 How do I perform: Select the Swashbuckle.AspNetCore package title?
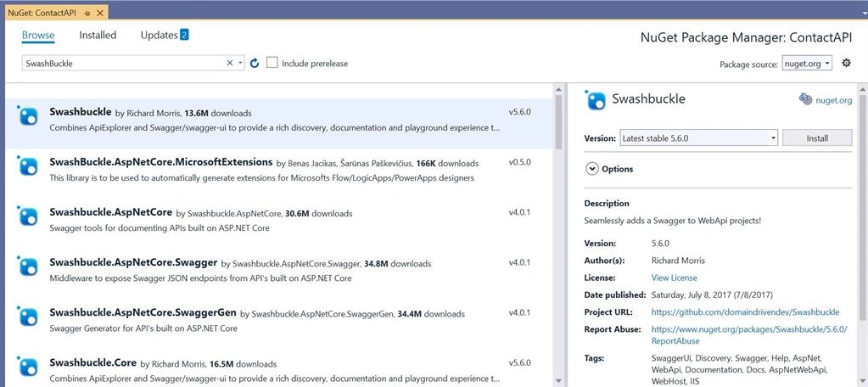(110, 212)
